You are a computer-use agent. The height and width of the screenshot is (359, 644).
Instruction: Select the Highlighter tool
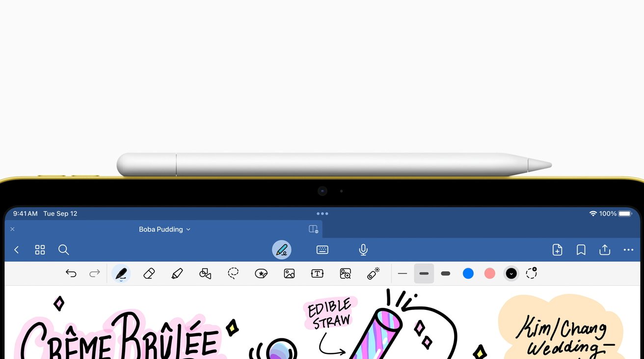point(177,274)
